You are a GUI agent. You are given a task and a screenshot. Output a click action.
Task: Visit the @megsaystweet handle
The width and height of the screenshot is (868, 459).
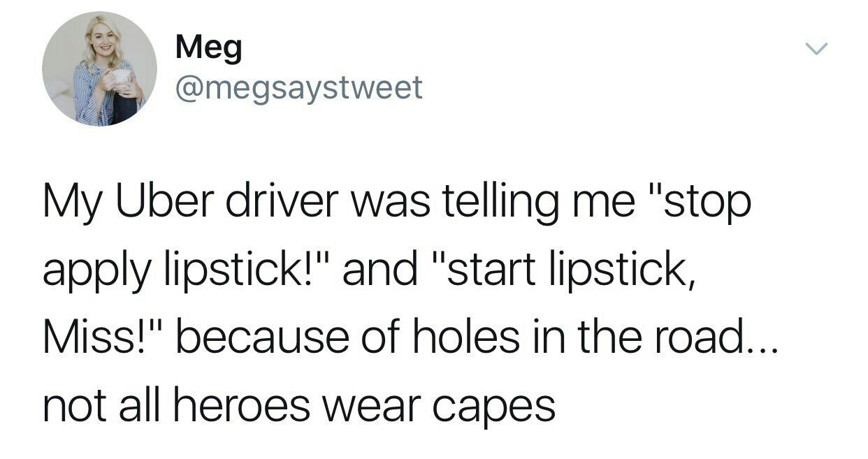point(299,88)
